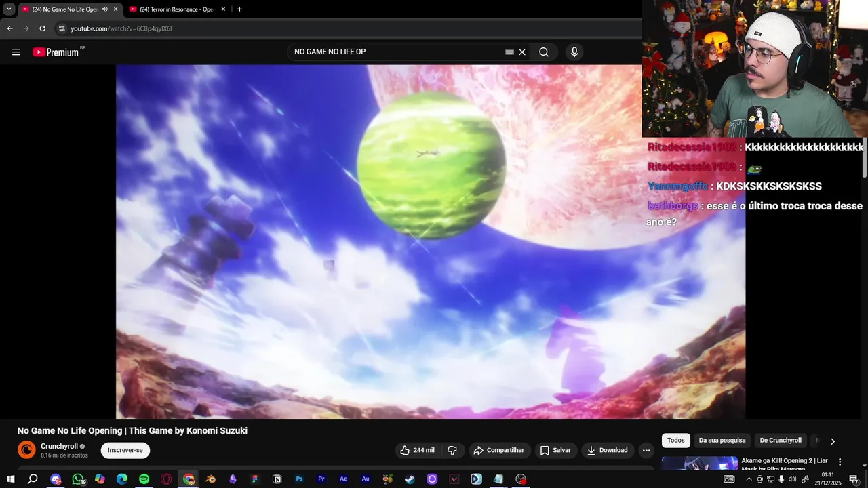Open the YouTube hamburger guide menu
This screenshot has height=488, width=868.
(16, 52)
